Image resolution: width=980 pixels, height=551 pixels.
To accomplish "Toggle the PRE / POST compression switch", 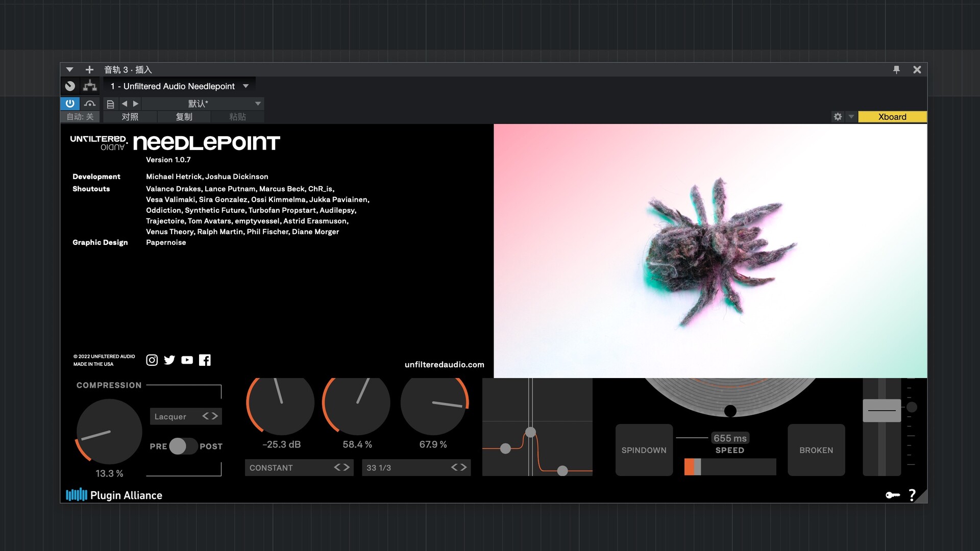I will pos(183,446).
